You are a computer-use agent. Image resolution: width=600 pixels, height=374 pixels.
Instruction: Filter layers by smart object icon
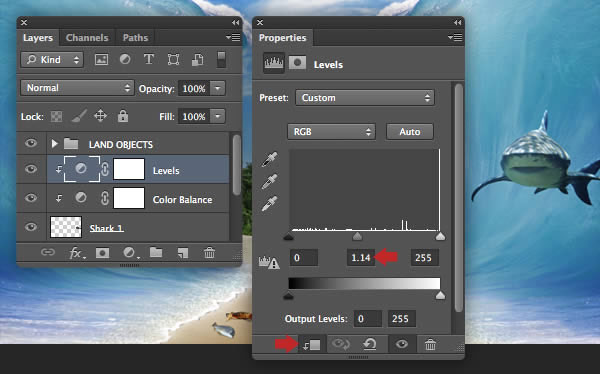(197, 59)
